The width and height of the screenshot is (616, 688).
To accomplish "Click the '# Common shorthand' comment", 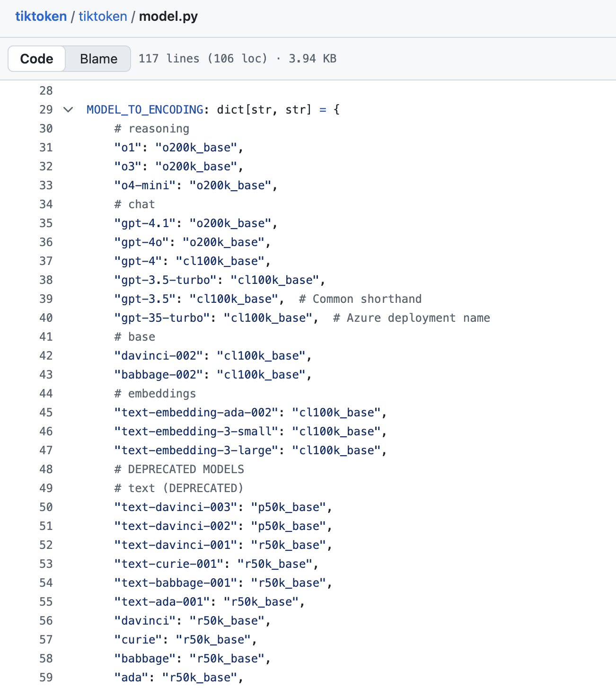I will (x=361, y=299).
